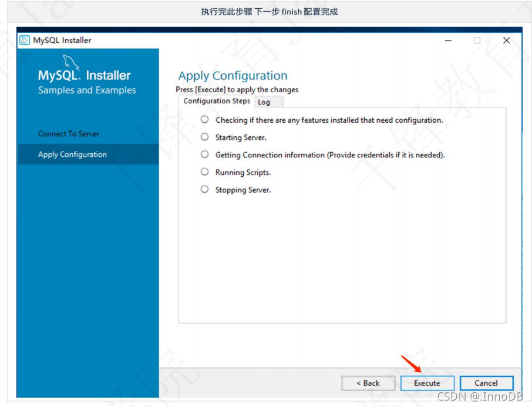Minimize the MySQL Installer window
The height and width of the screenshot is (407, 532).
pyautogui.click(x=448, y=41)
